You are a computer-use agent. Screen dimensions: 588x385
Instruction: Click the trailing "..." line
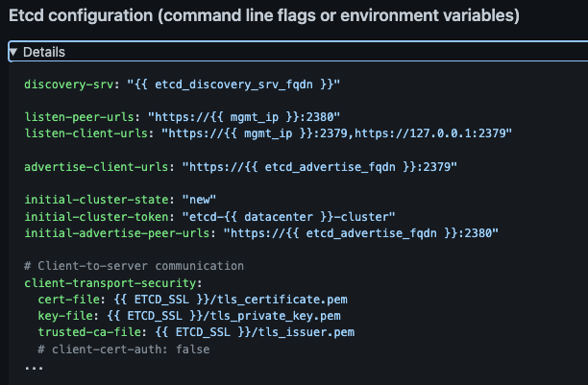pyautogui.click(x=34, y=368)
